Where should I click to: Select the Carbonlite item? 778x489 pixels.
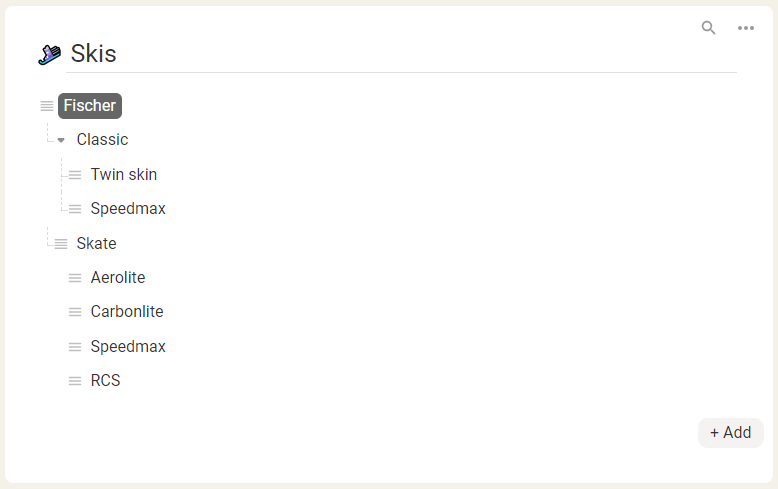tap(127, 311)
